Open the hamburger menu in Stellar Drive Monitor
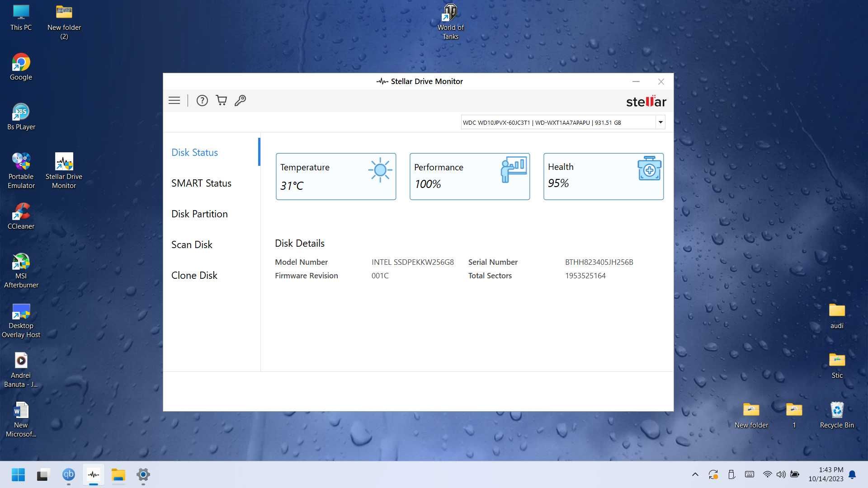868x488 pixels. [175, 100]
